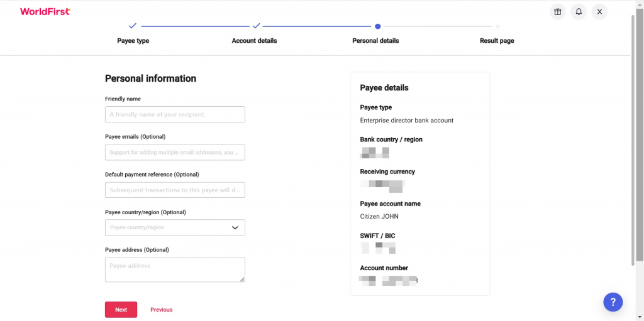Click the Payee type step checkmark
644x321 pixels.
pos(132,26)
